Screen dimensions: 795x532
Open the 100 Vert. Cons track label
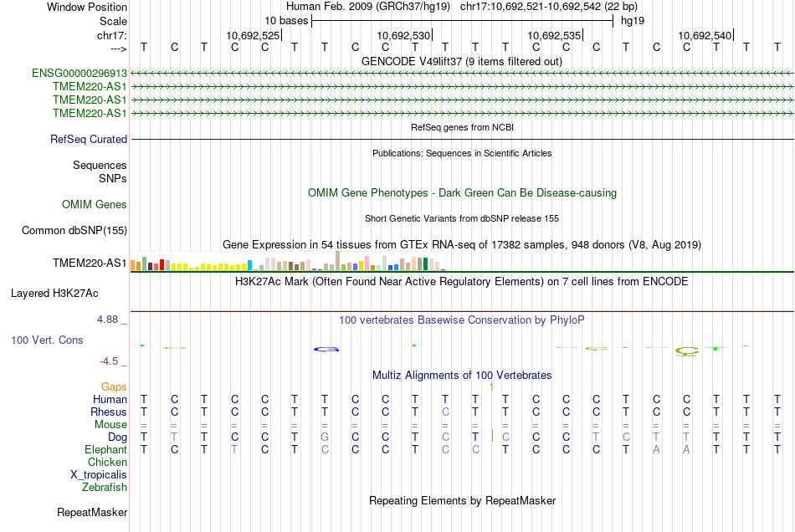pyautogui.click(x=47, y=340)
